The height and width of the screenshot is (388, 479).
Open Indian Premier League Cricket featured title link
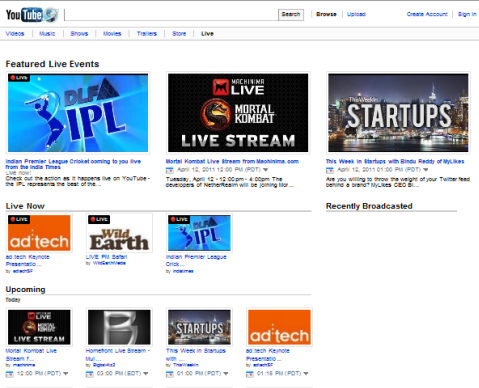73,164
